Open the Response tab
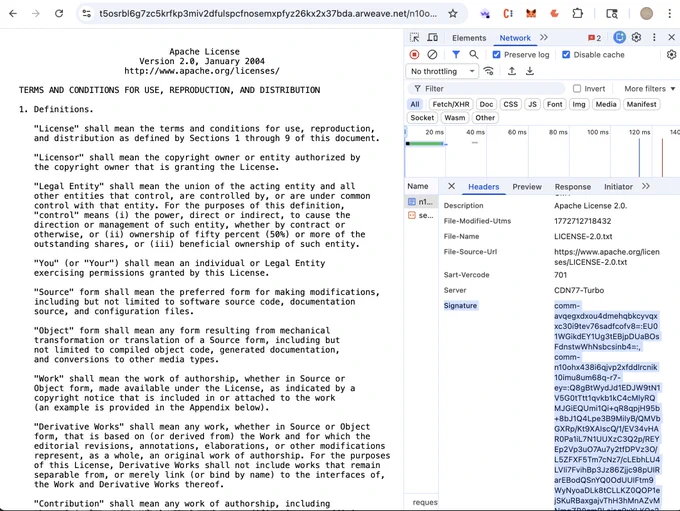Image resolution: width=680 pixels, height=511 pixels. [x=572, y=187]
